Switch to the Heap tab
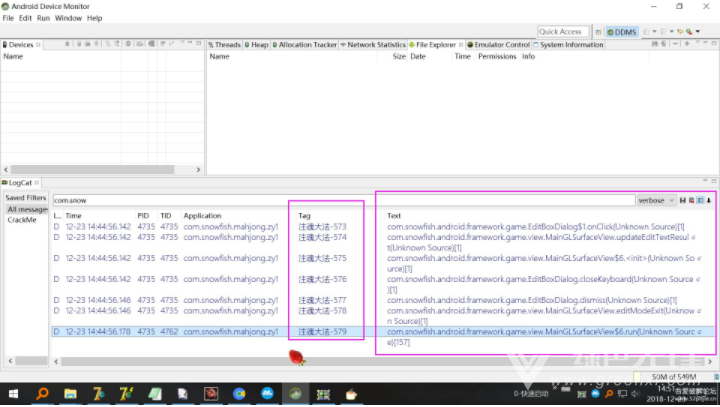 click(256, 45)
